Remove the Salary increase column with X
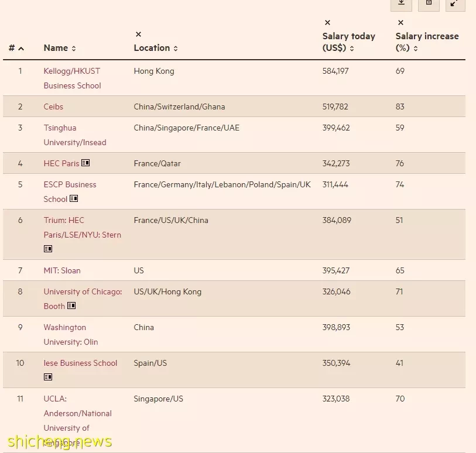Image resolution: width=476 pixels, height=453 pixels. (400, 22)
